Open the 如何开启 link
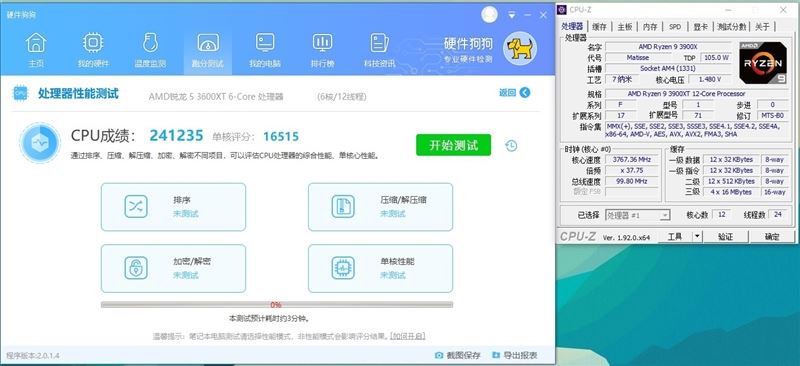800x366 pixels. pyautogui.click(x=408, y=336)
